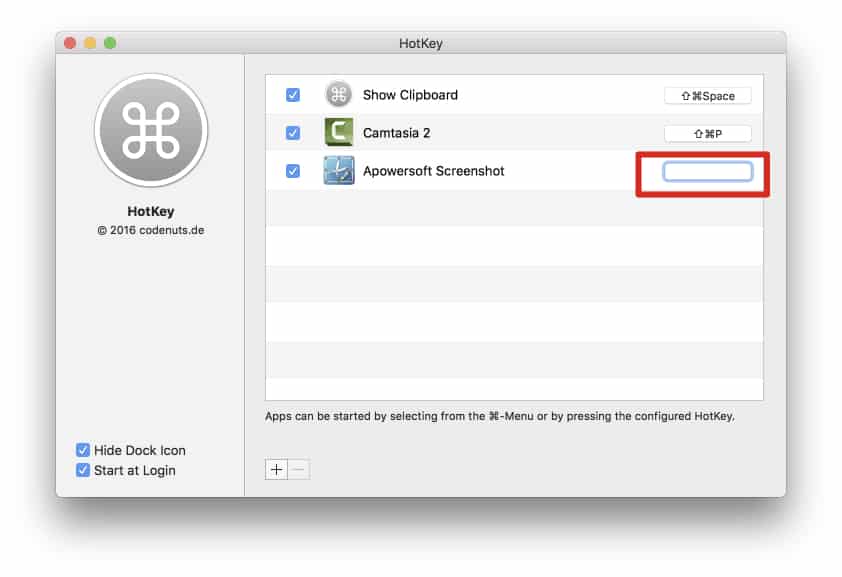
Task: Click the green zoom window button
Action: pyautogui.click(x=110, y=43)
